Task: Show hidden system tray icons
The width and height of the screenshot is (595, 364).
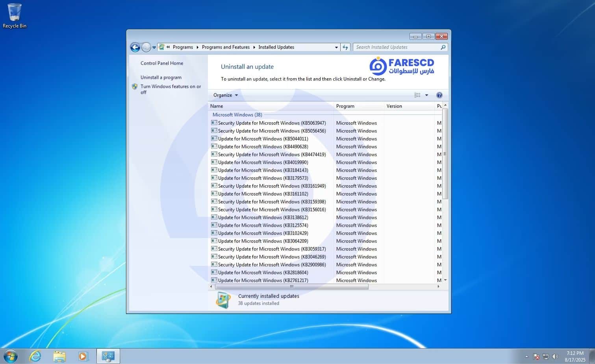Action: click(526, 357)
